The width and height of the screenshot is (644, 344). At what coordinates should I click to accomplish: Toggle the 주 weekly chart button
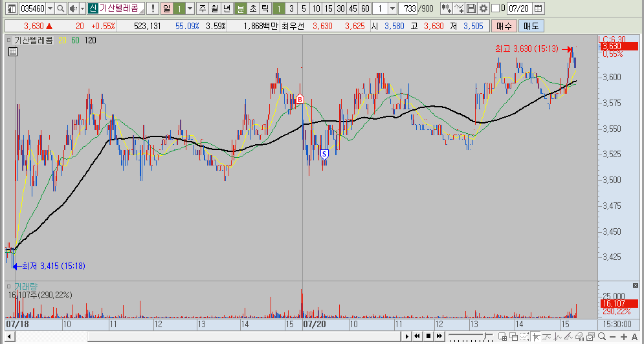pos(203,8)
